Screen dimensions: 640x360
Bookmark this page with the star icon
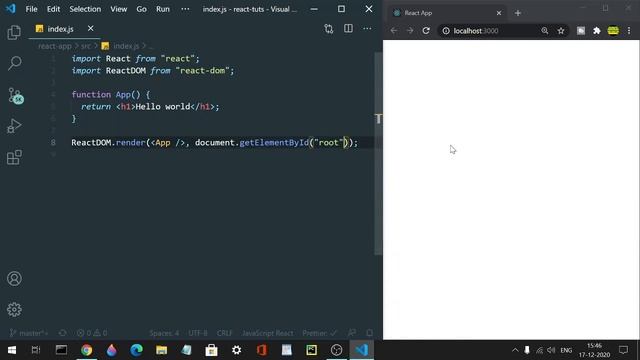[x=561, y=31]
